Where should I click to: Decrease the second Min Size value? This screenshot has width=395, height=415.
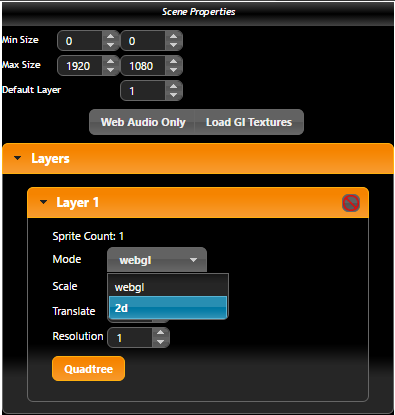click(x=173, y=45)
